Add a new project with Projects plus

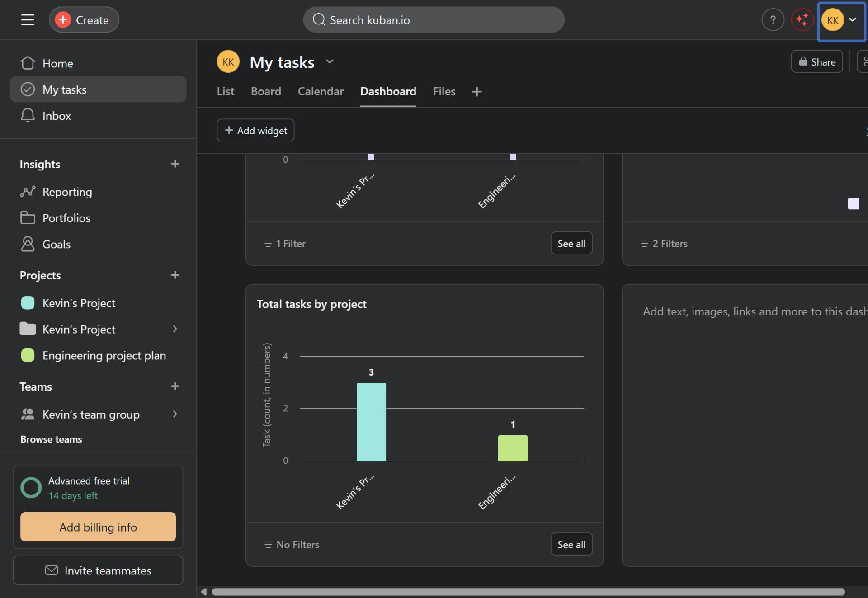(175, 275)
